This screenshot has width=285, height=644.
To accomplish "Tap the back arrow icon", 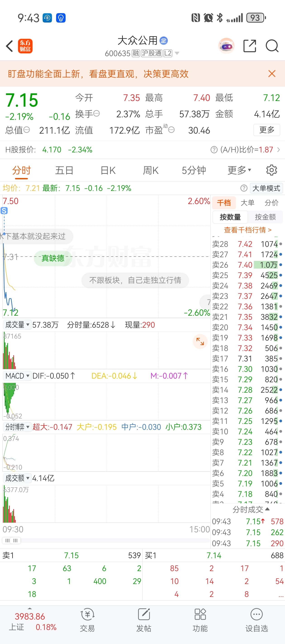I will point(10,46).
